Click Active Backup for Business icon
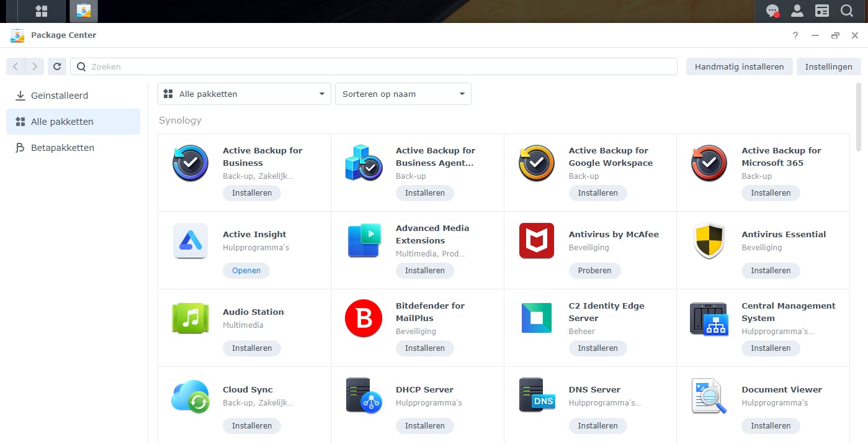The width and height of the screenshot is (868, 444). [190, 163]
